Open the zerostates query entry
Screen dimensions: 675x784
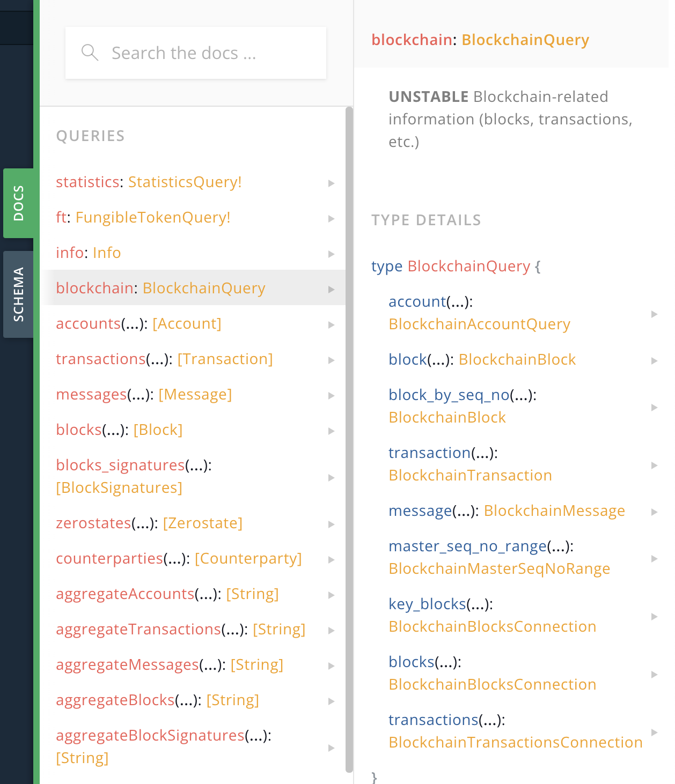[x=193, y=523]
